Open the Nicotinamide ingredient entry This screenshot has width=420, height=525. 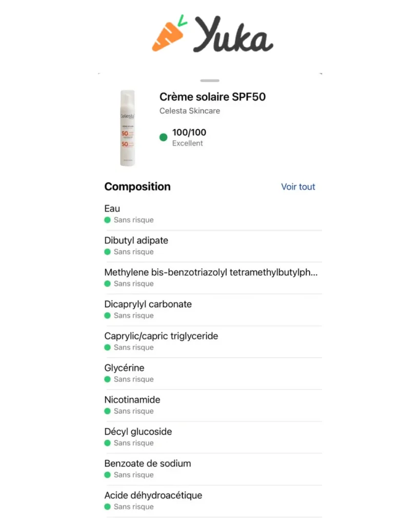(213, 405)
